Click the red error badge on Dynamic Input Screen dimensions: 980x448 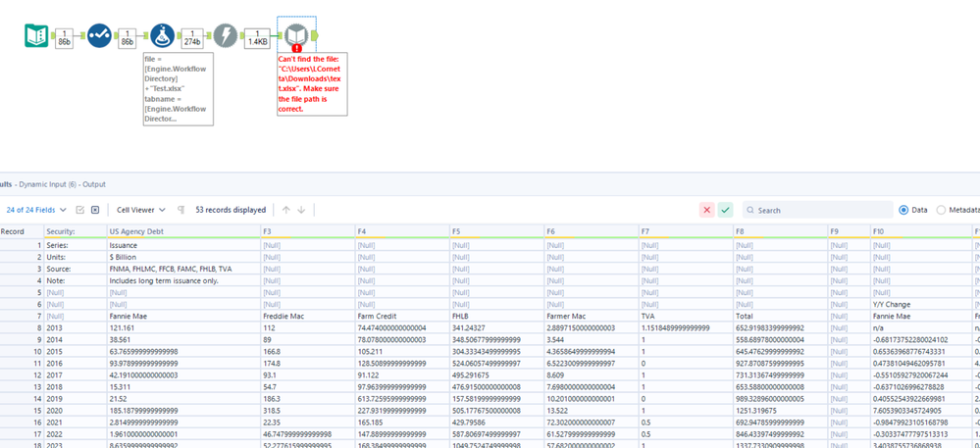(297, 48)
